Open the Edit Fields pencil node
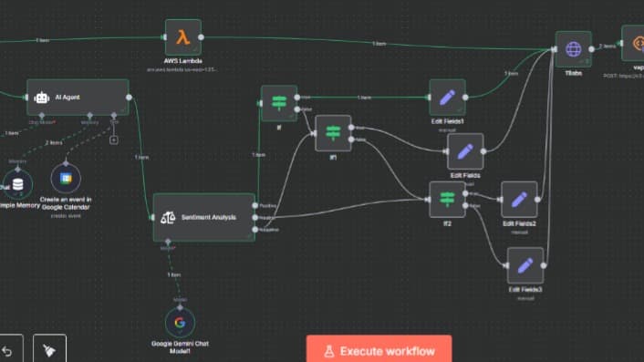 point(465,151)
